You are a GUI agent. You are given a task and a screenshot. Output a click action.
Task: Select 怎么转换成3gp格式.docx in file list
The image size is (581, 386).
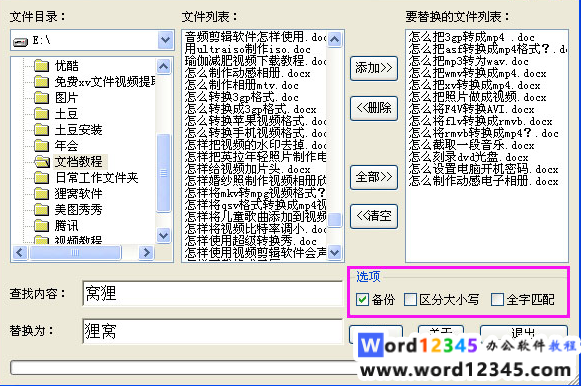[250, 109]
